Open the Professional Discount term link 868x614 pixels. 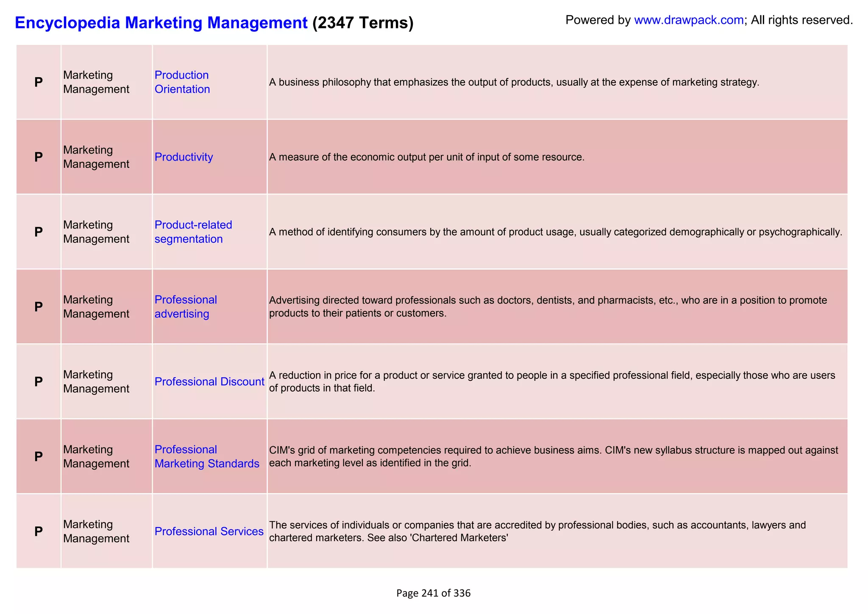pyautogui.click(x=209, y=382)
